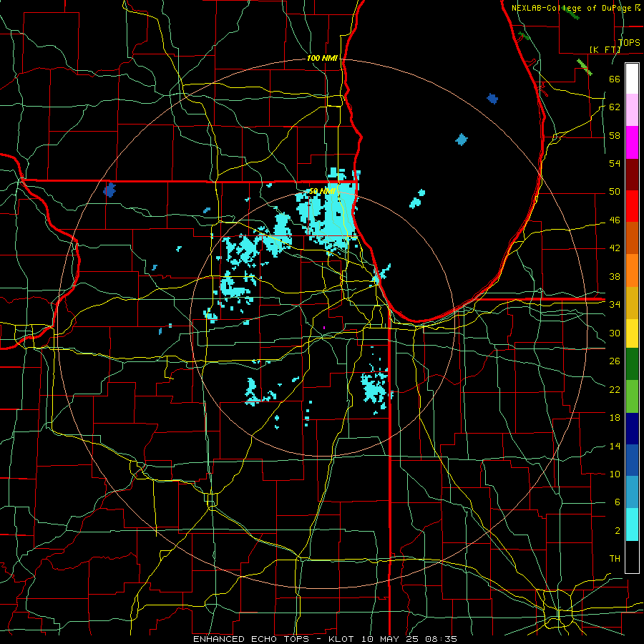Click the legend value 50
Viewport: 644px width, 644px height.
tap(615, 192)
